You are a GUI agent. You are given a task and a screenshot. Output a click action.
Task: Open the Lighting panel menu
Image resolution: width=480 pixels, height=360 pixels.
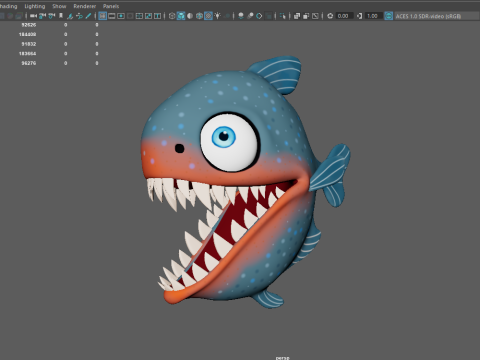tap(35, 6)
